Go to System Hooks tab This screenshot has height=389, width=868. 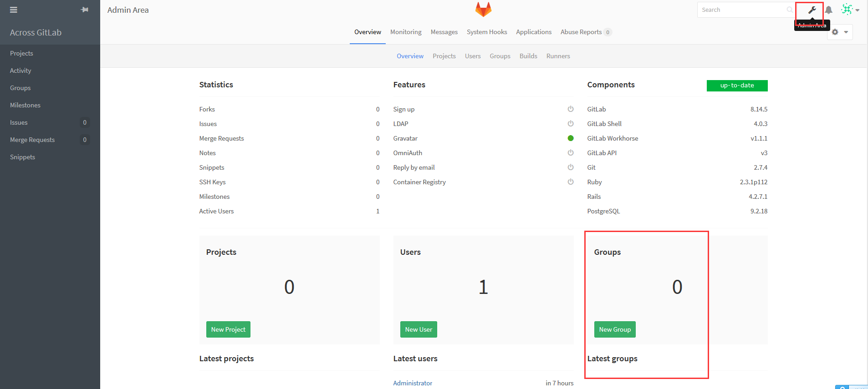point(487,32)
